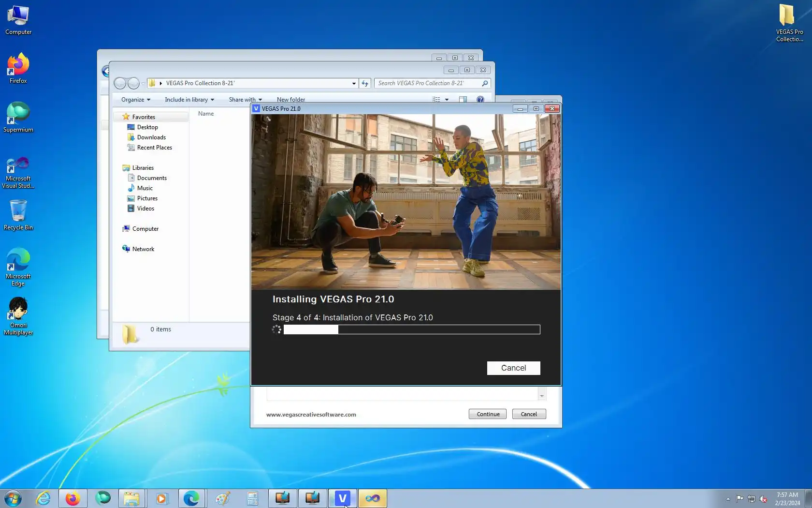Screen dimensions: 812x508
Task: Open Supermium from the taskbar
Action: pyautogui.click(x=102, y=498)
